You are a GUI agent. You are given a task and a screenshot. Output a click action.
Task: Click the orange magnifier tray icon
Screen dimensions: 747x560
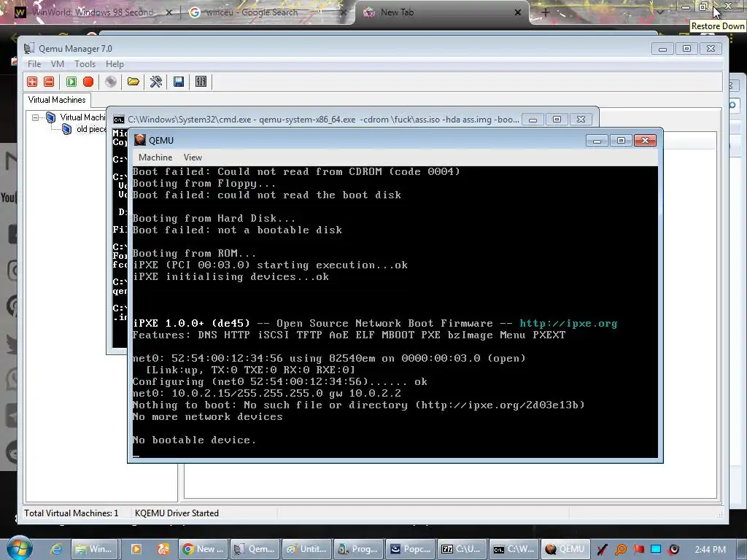621,550
